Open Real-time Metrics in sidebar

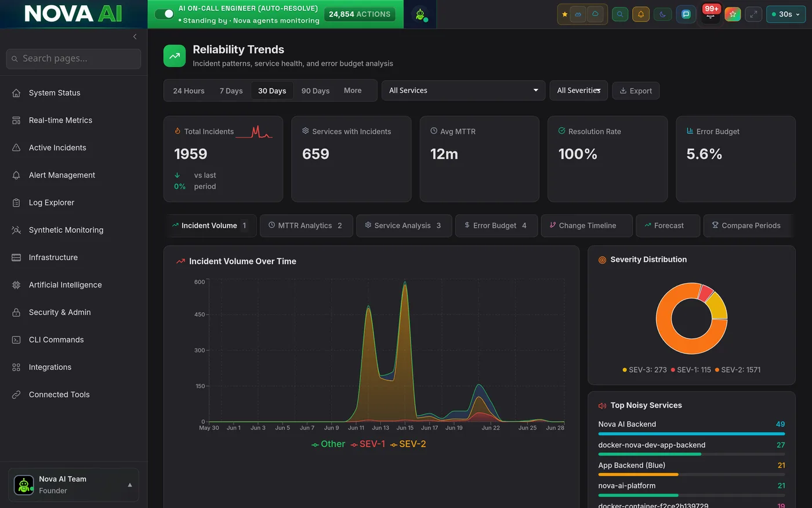tap(74, 120)
